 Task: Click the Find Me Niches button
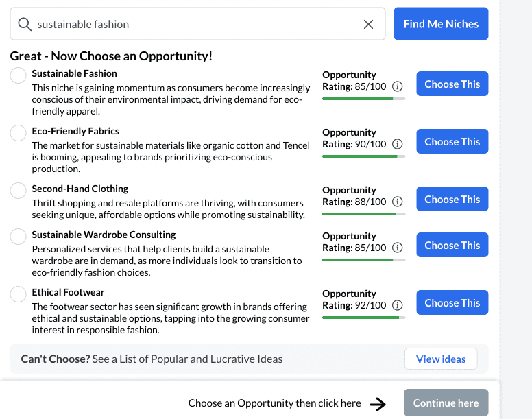[x=441, y=24]
